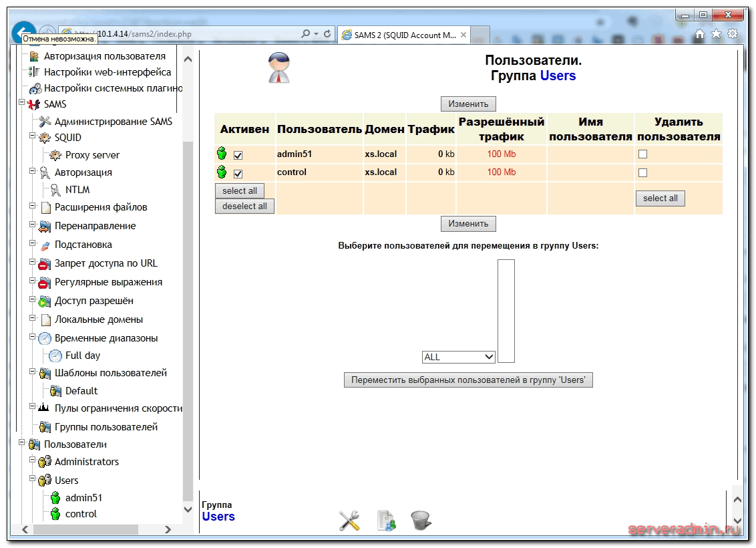Click control in the Пользователь table column
This screenshot has height=548, width=756.
[292, 172]
